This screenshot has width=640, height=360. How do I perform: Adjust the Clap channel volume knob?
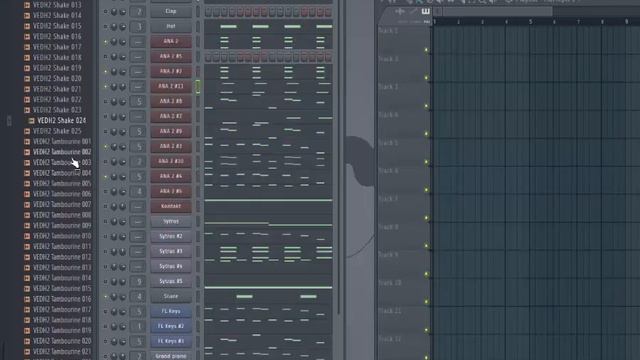click(x=122, y=12)
